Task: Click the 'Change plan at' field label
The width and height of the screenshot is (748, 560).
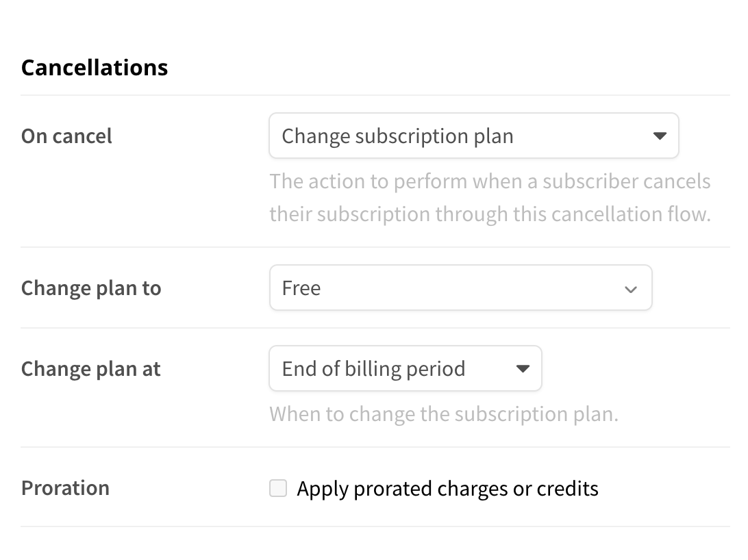Action: click(90, 369)
